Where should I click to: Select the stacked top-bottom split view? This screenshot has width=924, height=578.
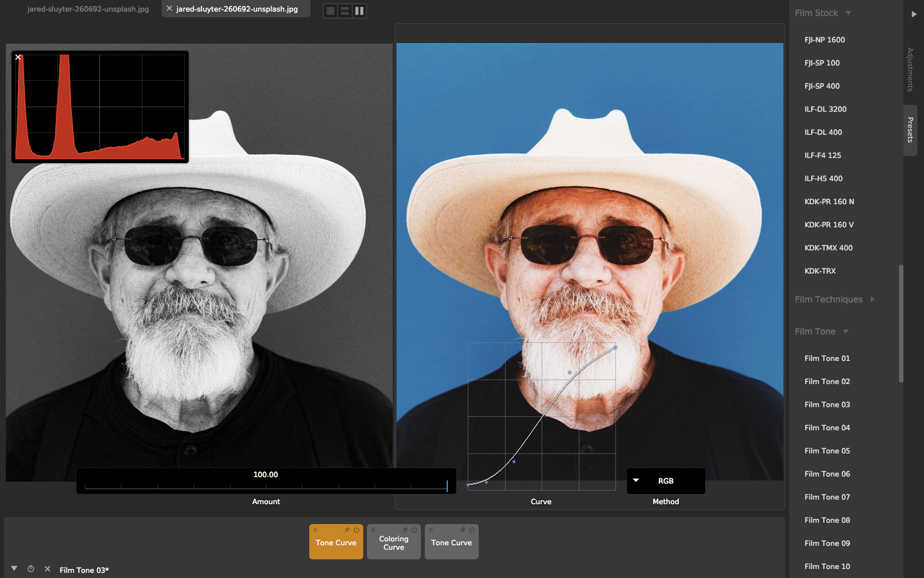click(x=345, y=11)
